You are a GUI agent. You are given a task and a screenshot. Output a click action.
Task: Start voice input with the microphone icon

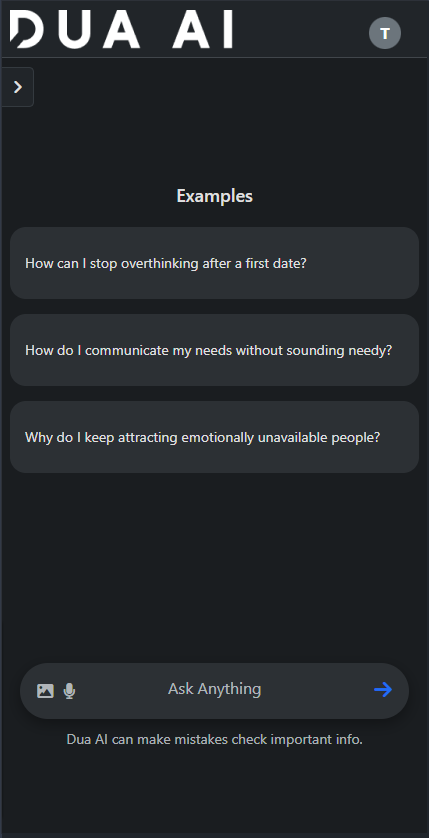[x=69, y=690]
